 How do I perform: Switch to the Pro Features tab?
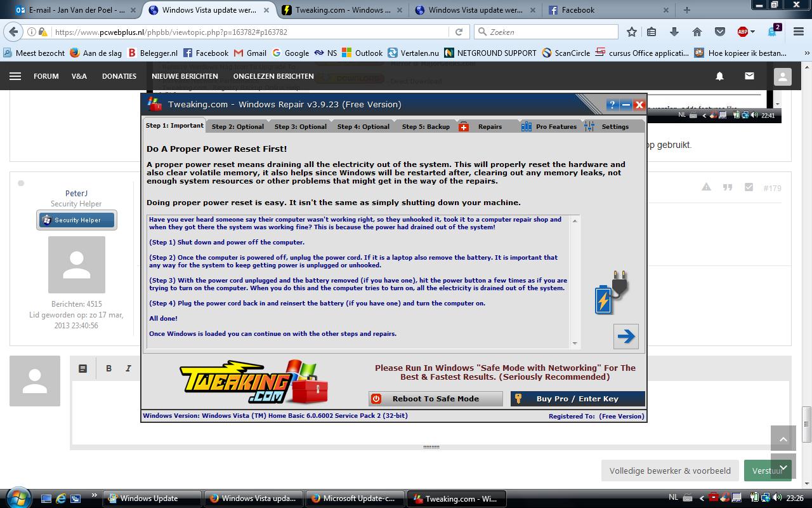tap(549, 126)
